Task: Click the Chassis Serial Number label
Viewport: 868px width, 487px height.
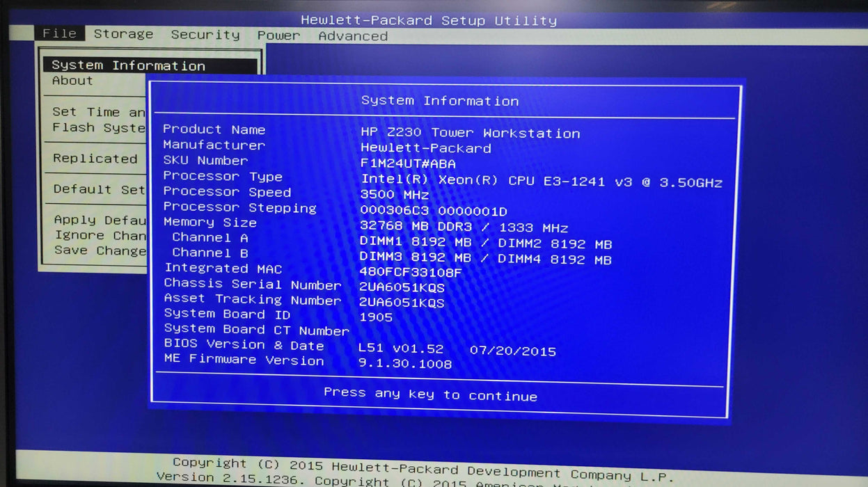Action: click(x=253, y=284)
